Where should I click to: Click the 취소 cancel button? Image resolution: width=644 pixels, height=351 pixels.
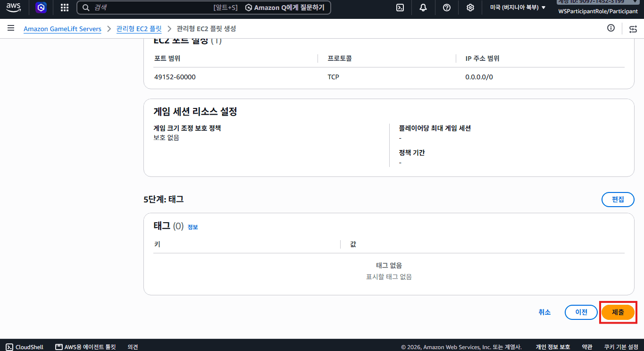pos(544,312)
